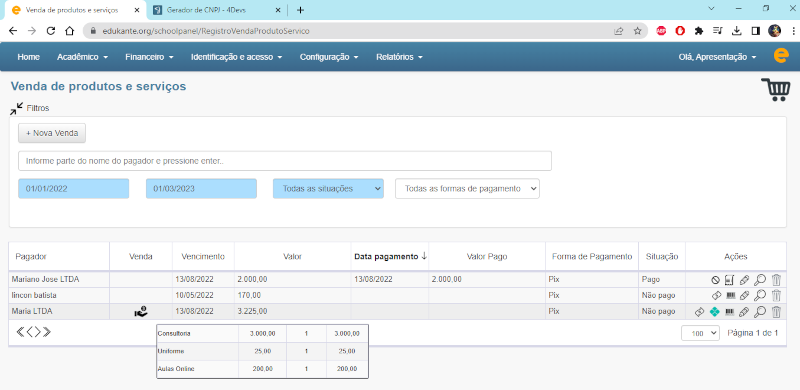Share this page from the address bar
The width and height of the screenshot is (800, 390).
[618, 31]
